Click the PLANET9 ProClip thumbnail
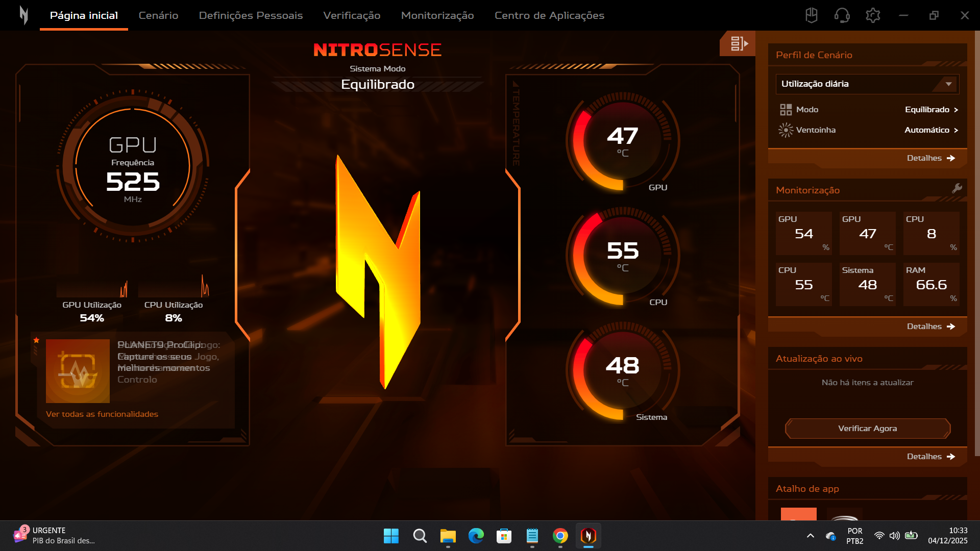 click(78, 371)
